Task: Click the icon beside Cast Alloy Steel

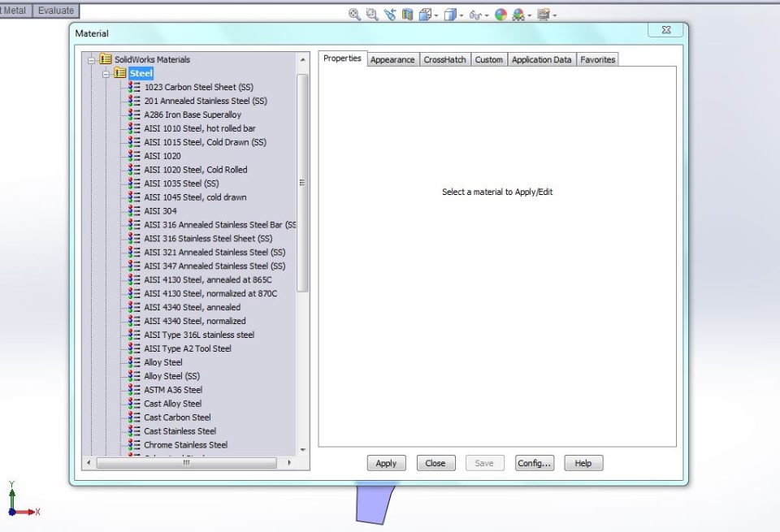Action: coord(134,404)
